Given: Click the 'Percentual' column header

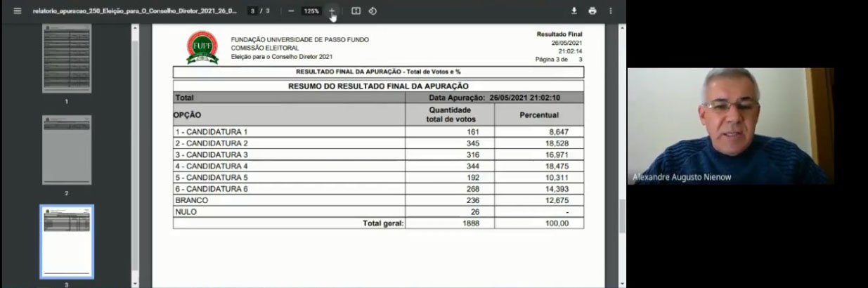Looking at the screenshot, I should [539, 114].
